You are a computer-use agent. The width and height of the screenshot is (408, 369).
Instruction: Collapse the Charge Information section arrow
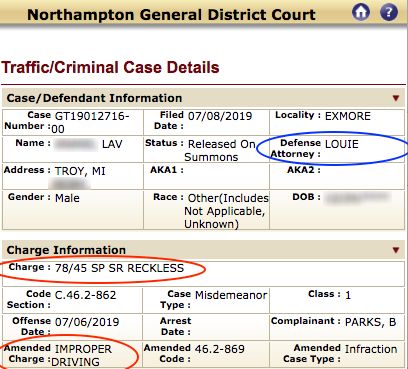tap(396, 250)
